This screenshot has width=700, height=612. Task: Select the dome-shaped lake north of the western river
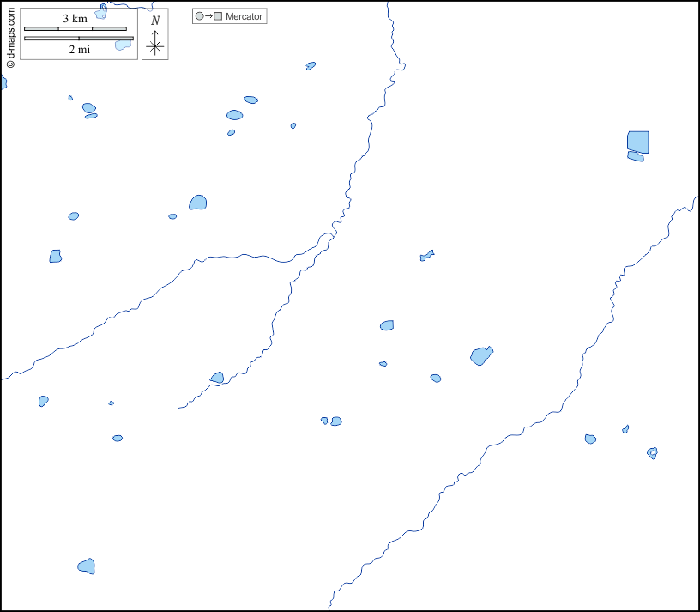[198, 203]
